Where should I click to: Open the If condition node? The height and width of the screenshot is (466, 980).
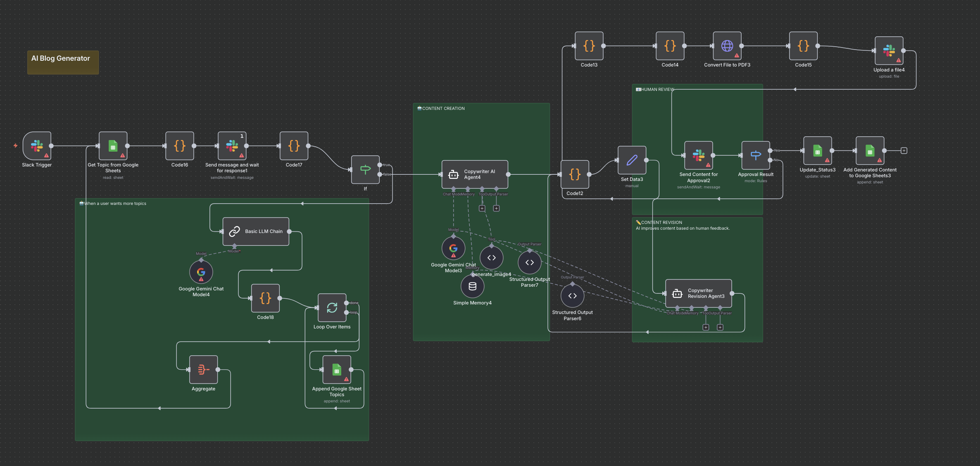click(365, 169)
